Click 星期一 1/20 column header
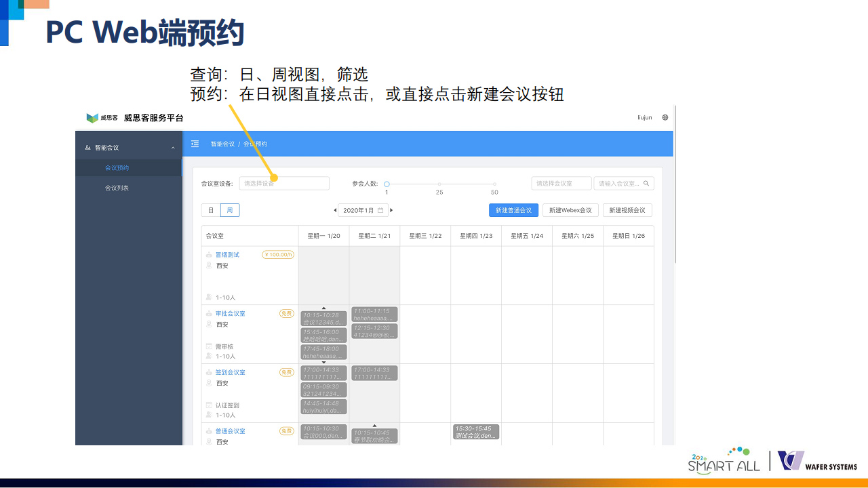Image resolution: width=868 pixels, height=488 pixels. (323, 236)
